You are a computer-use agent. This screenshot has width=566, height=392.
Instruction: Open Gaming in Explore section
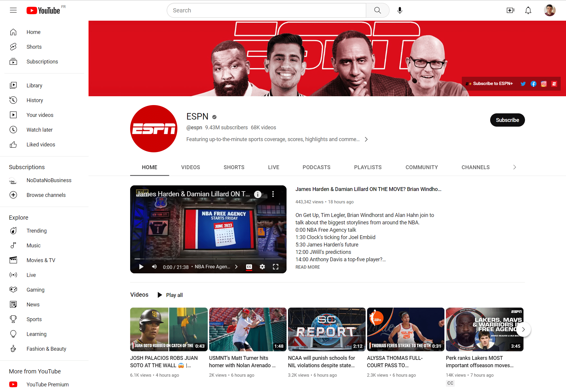click(x=44, y=290)
